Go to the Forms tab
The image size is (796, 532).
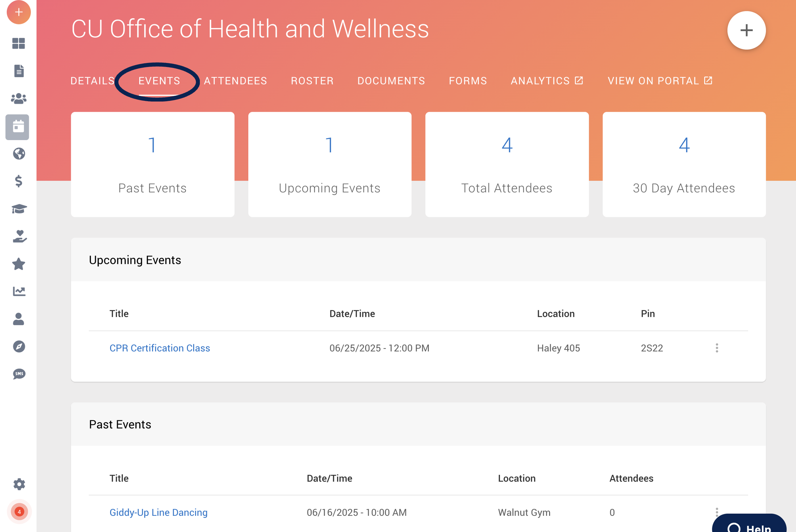pyautogui.click(x=468, y=81)
